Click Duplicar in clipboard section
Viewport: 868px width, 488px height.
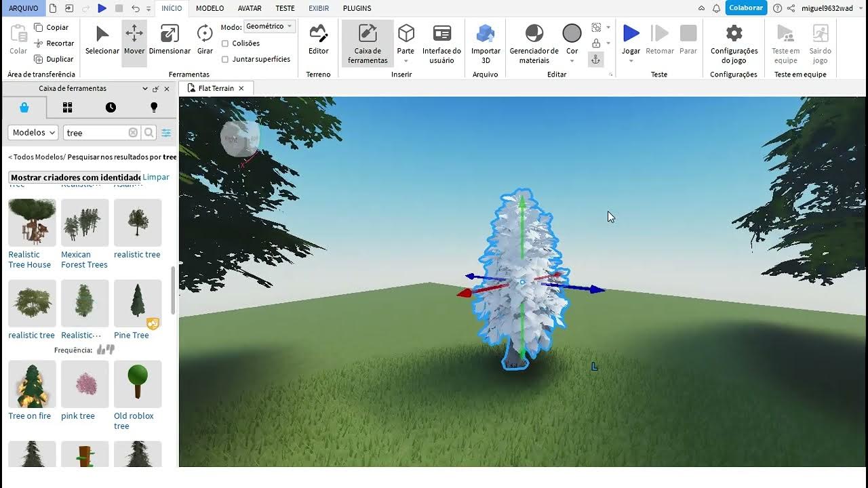click(x=54, y=59)
